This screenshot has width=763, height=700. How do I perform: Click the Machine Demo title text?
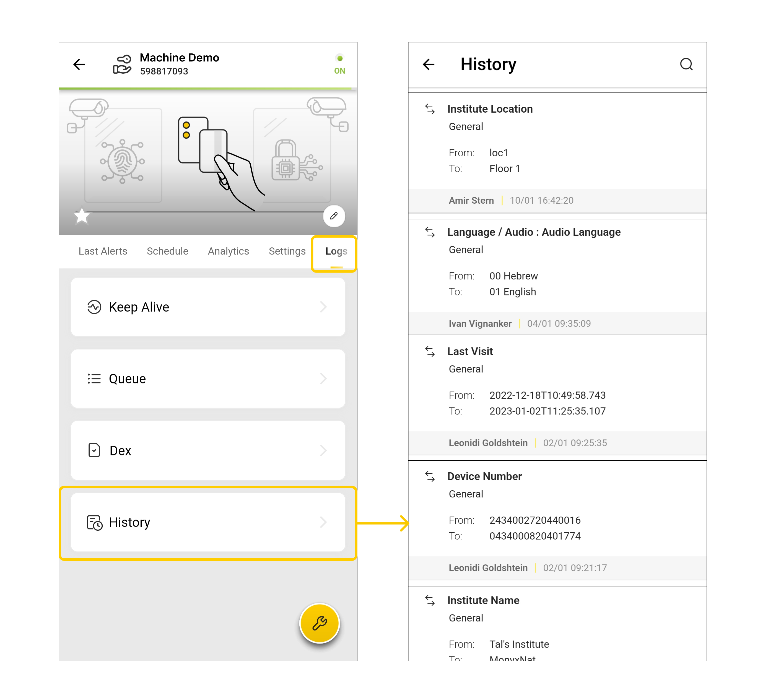(x=179, y=58)
